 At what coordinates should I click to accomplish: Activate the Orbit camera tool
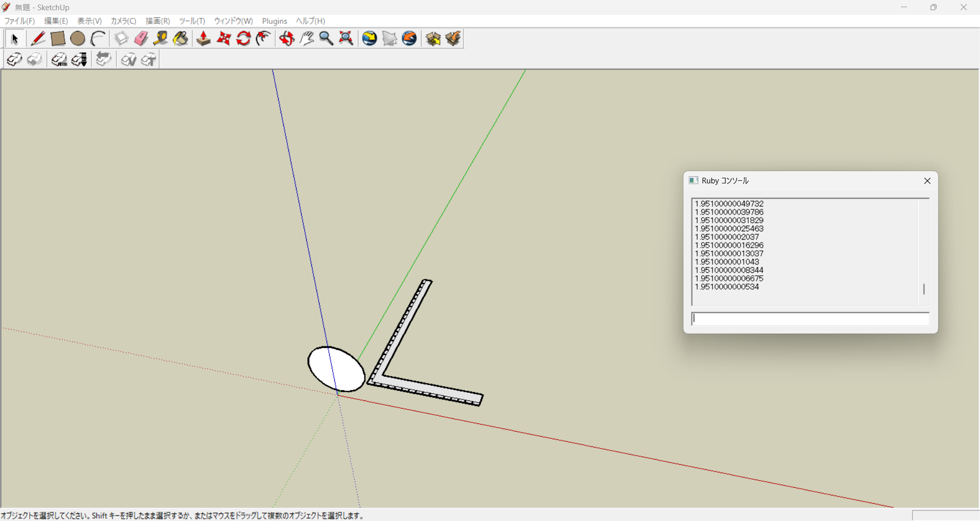tap(287, 39)
